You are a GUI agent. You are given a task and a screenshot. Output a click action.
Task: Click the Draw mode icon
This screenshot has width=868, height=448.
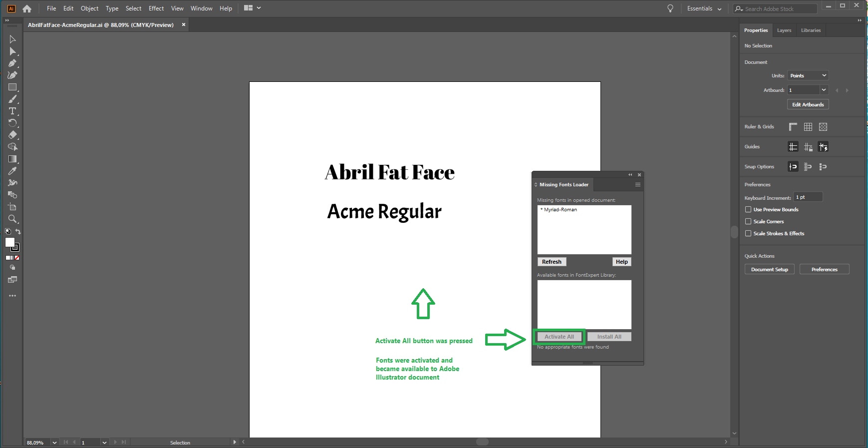[12, 268]
